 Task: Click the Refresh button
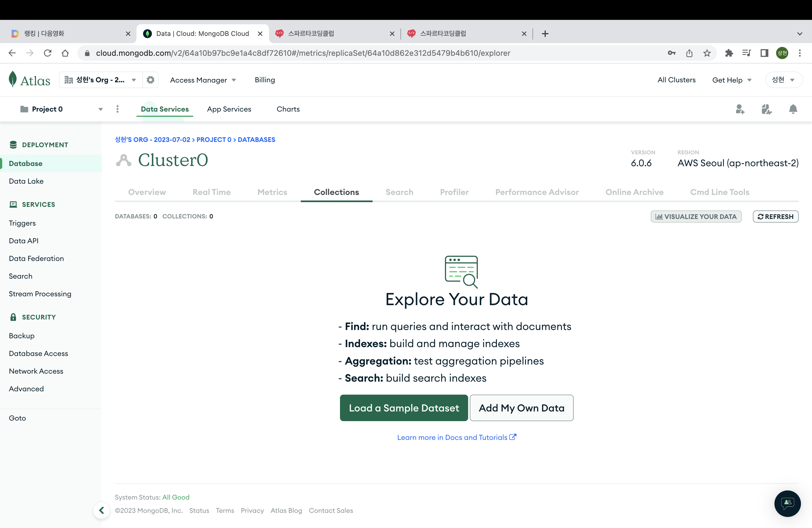click(x=776, y=216)
